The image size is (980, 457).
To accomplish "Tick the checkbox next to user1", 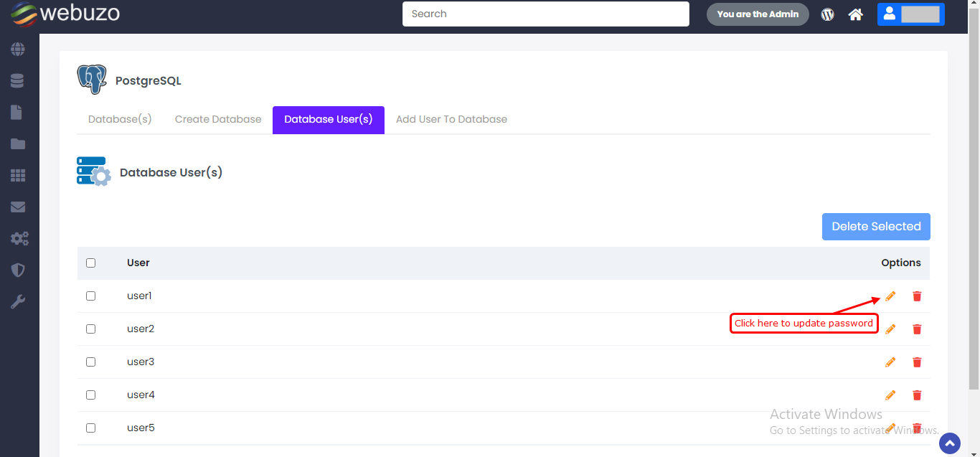I will pos(91,296).
